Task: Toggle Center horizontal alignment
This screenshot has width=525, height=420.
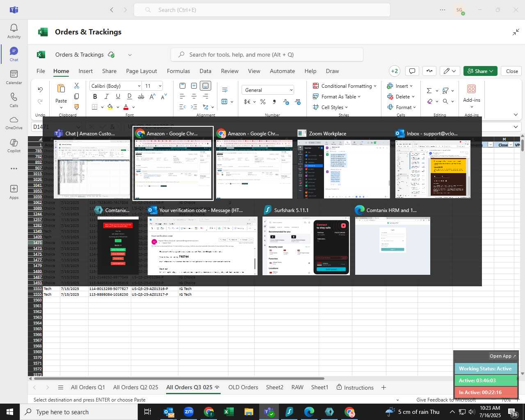Action: tap(194, 96)
